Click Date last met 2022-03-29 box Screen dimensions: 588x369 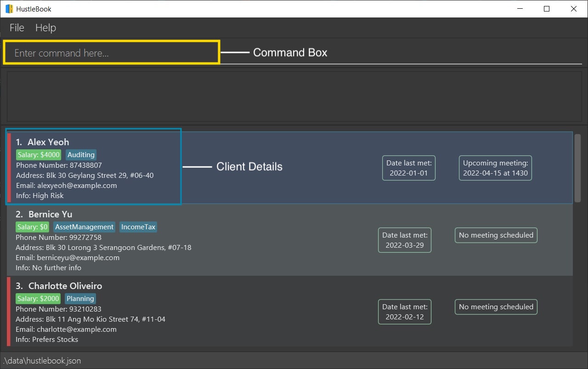[405, 240]
